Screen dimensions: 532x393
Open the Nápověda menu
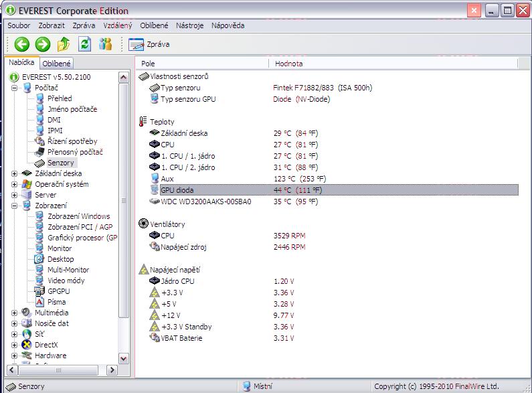pyautogui.click(x=228, y=25)
